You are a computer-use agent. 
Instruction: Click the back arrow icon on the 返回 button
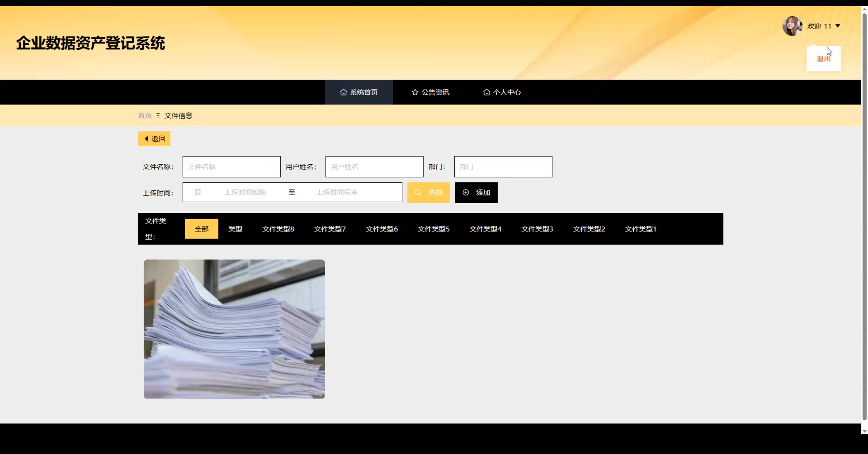[x=146, y=139]
